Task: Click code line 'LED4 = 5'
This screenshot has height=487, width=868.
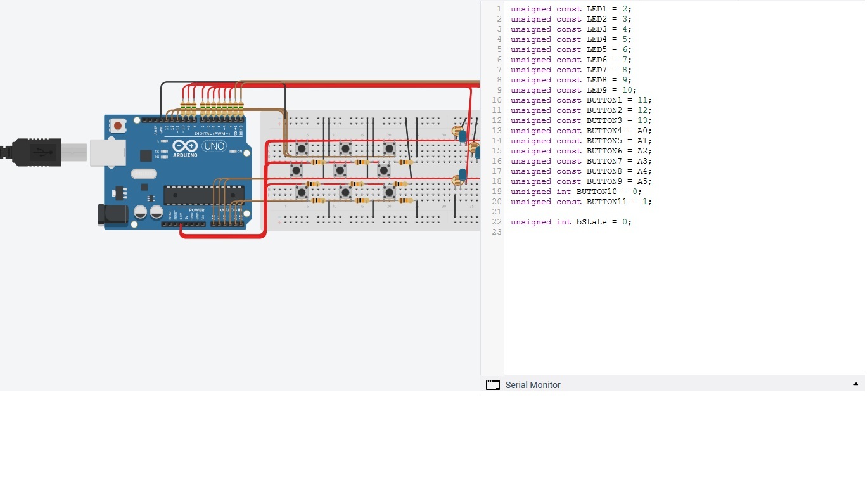Action: click(x=571, y=39)
